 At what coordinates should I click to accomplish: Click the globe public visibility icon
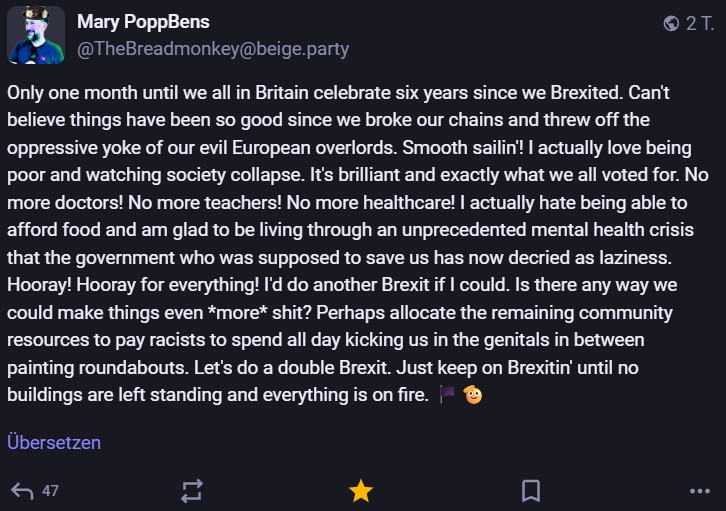[671, 23]
